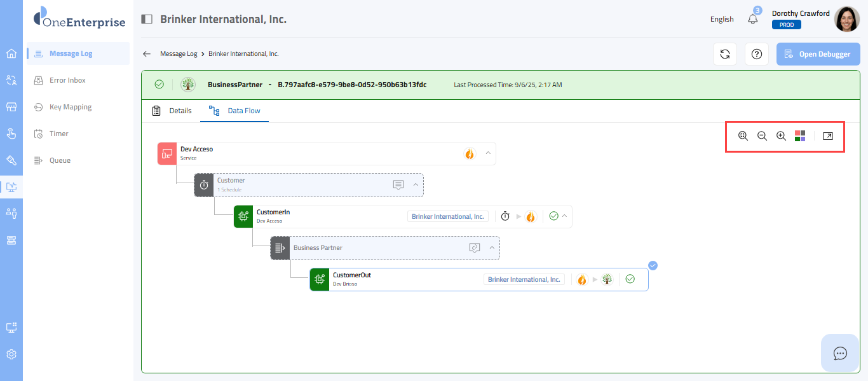Viewport: 868px width, 381px height.
Task: Go to Home in left icon rail
Action: [11, 53]
